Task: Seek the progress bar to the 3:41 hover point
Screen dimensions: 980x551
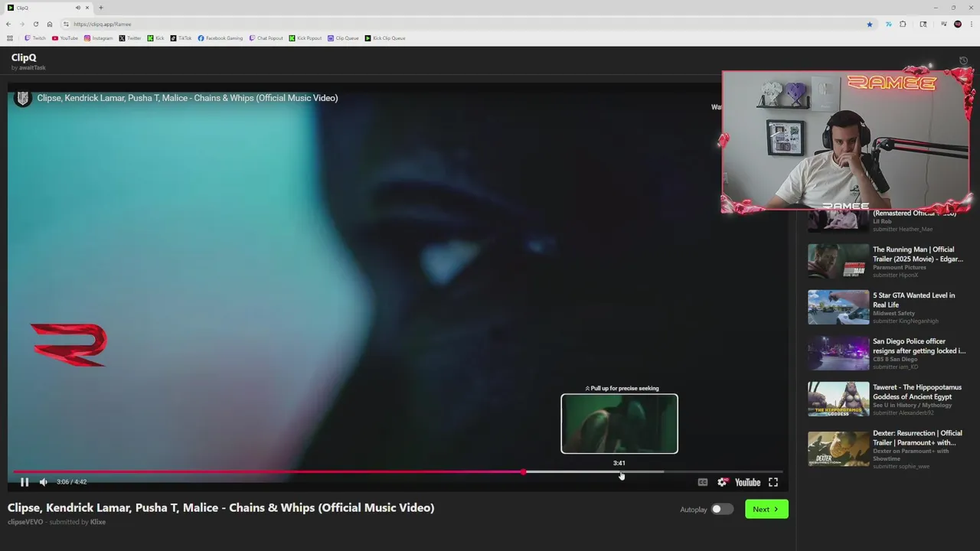Action: click(x=619, y=472)
